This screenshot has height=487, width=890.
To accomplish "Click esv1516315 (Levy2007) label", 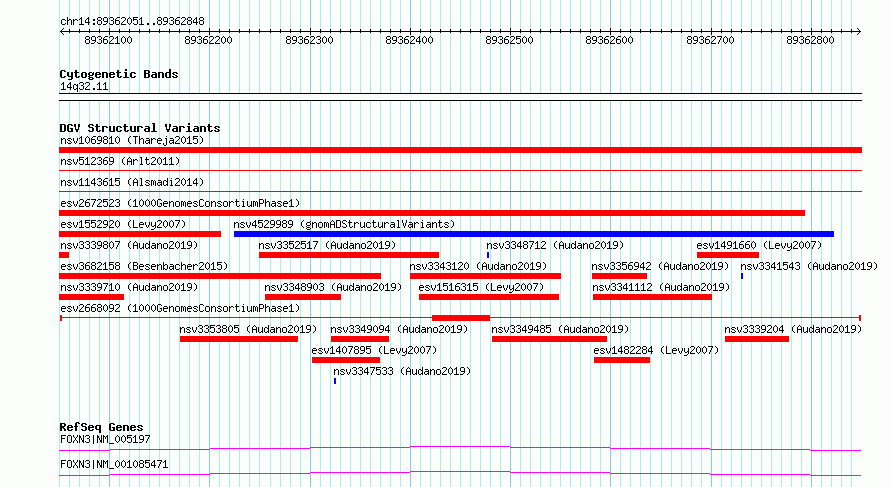I will pos(481,287).
